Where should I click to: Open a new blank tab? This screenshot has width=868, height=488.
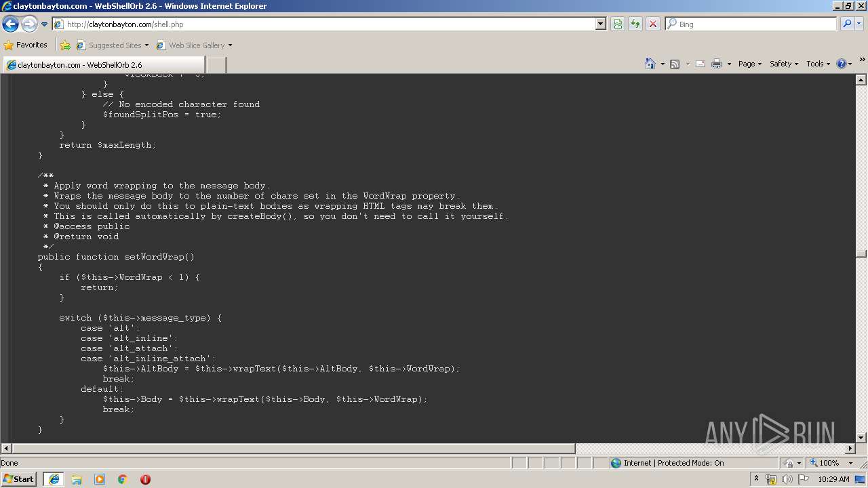216,65
